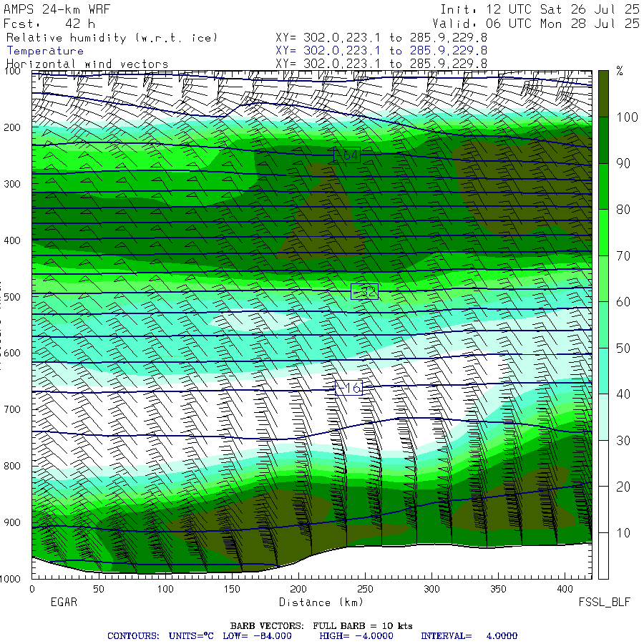
Task: Click the colorbar tick label 10
Action: (623, 533)
